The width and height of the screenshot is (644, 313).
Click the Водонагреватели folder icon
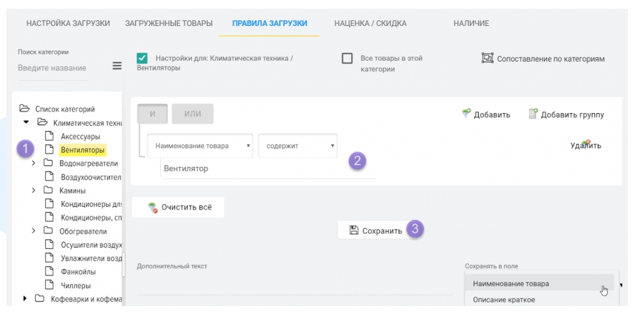[x=49, y=163]
